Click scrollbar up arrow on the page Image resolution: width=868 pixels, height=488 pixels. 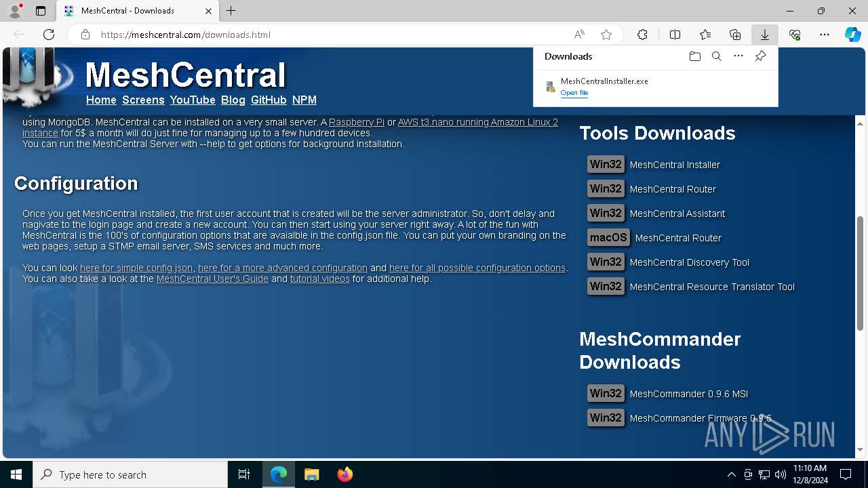[861, 123]
